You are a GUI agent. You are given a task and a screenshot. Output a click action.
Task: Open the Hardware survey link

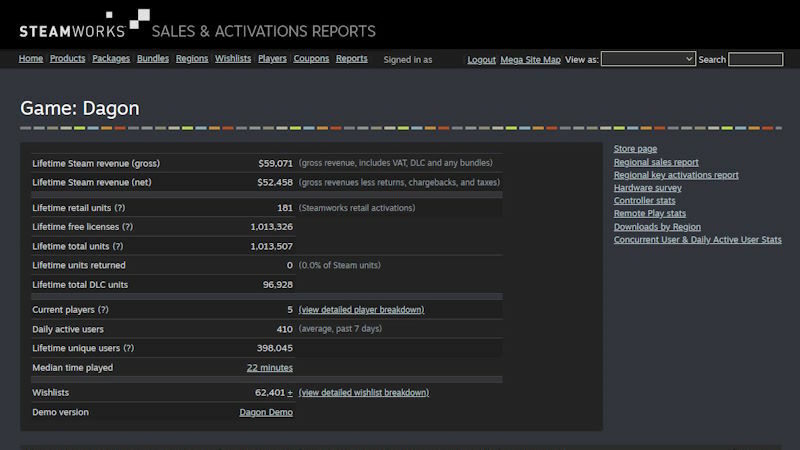(647, 188)
